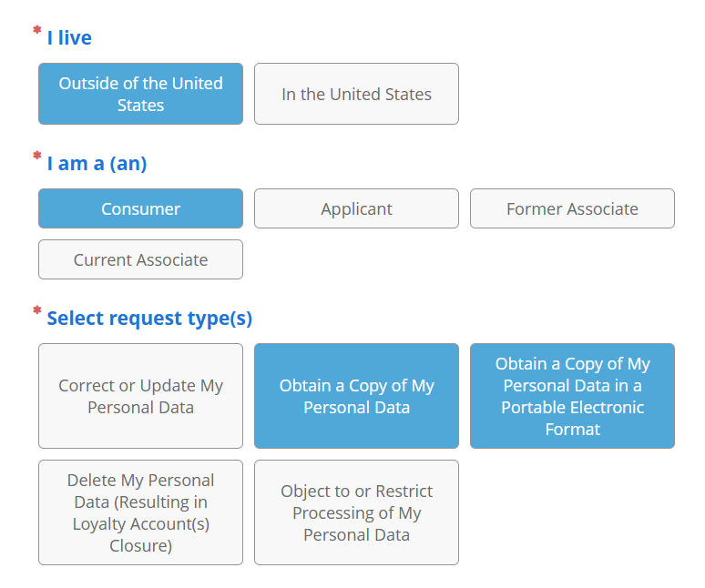Unselect the Portable Electronic Format copy request
The width and height of the screenshot is (705, 588).
point(572,396)
